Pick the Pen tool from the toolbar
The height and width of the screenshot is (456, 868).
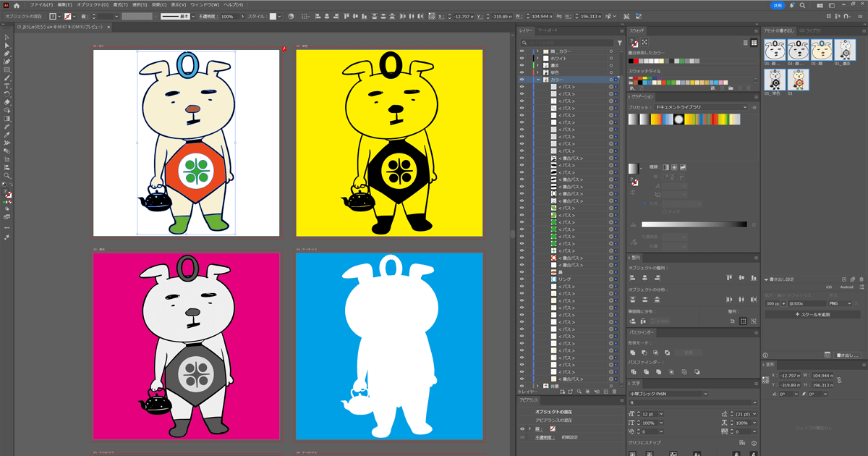tap(7, 54)
